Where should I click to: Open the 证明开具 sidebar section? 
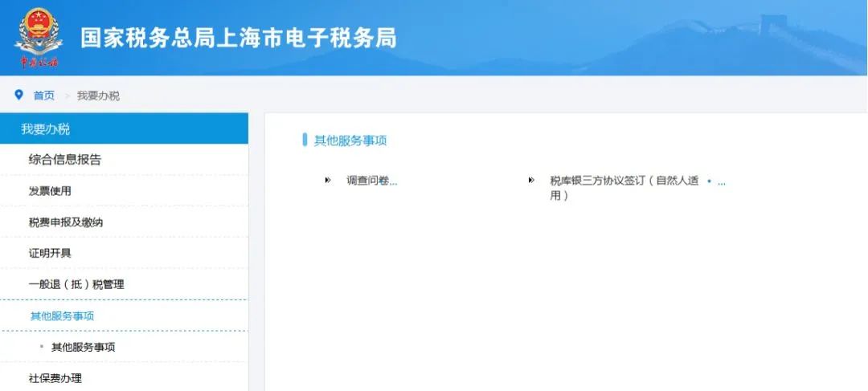point(50,254)
